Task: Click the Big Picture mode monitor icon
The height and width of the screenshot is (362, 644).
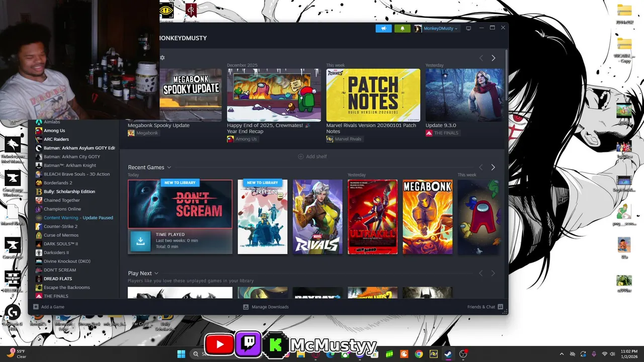Action: click(x=468, y=29)
